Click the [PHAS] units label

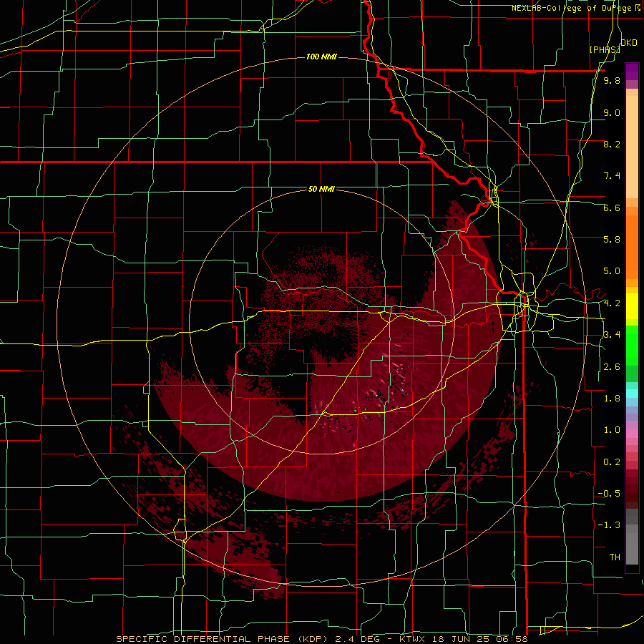click(x=605, y=49)
